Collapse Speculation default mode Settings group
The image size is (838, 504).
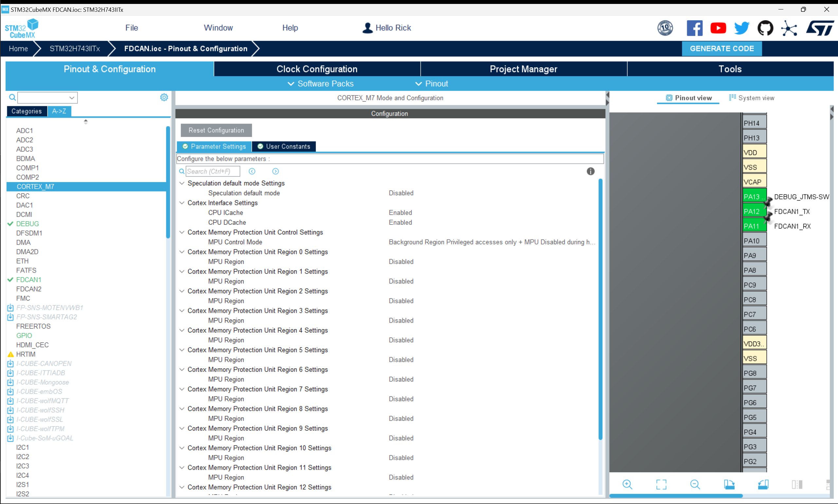click(182, 183)
